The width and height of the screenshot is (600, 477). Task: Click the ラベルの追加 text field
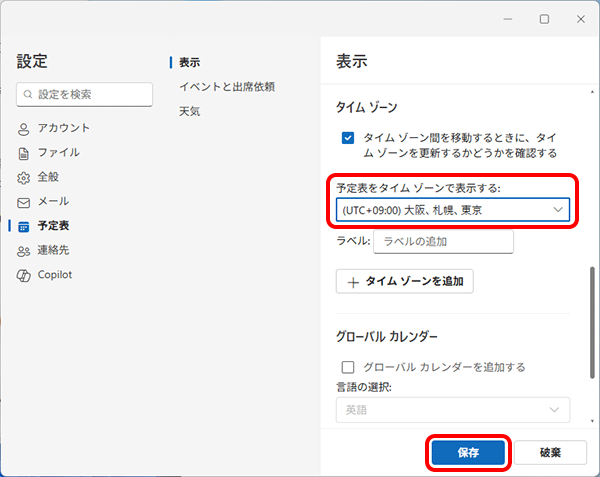pyautogui.click(x=443, y=241)
